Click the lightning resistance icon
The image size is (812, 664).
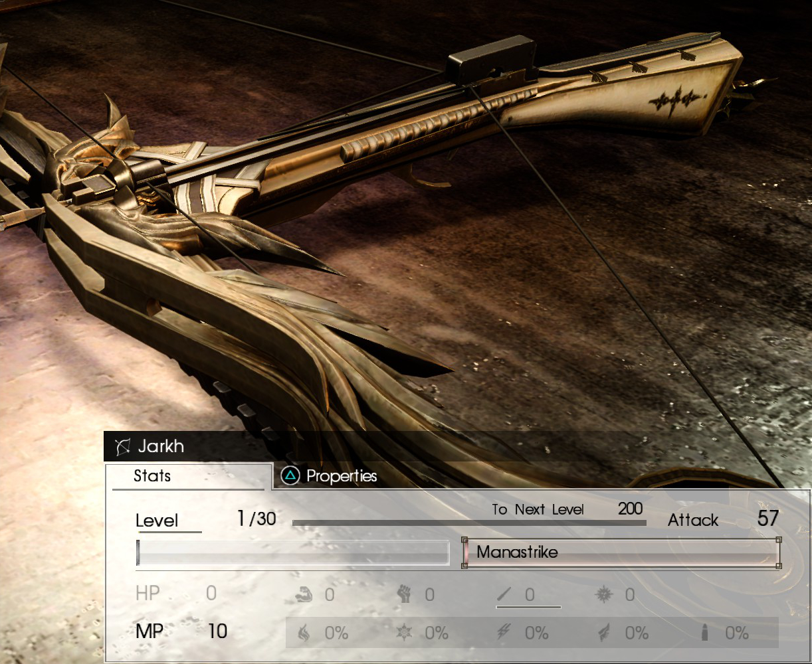coord(504,633)
